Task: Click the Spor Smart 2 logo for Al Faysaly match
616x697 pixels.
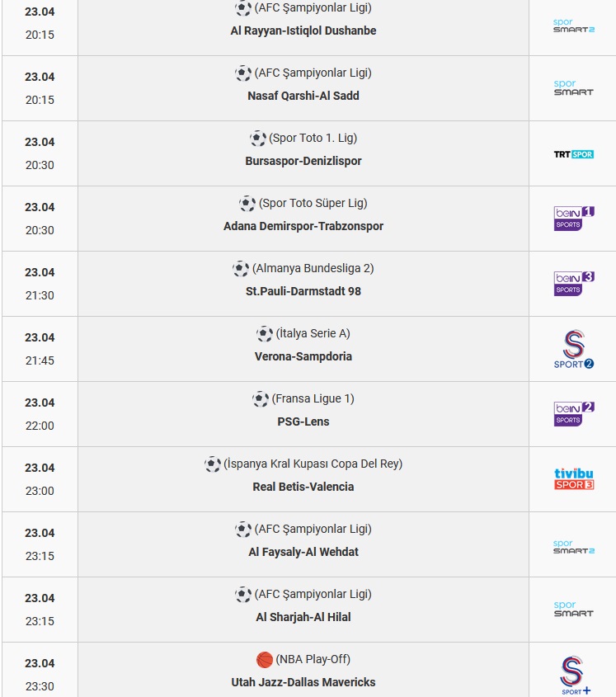Action: pyautogui.click(x=573, y=547)
